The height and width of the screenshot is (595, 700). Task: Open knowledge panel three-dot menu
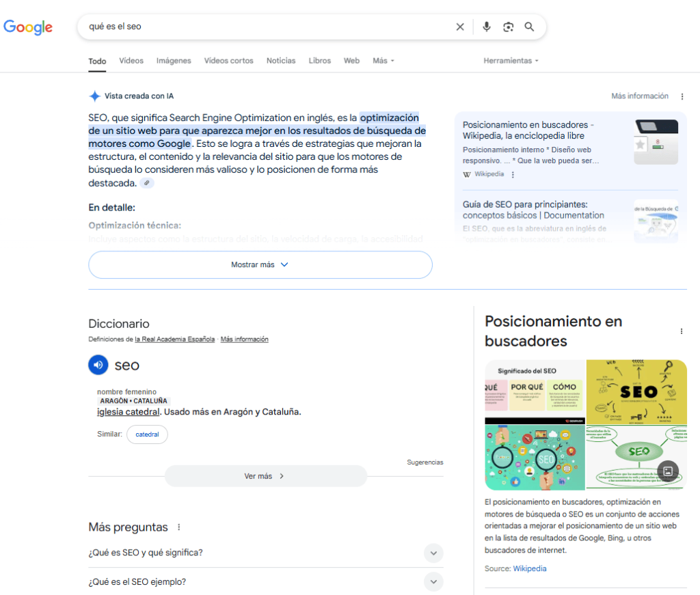(x=682, y=331)
